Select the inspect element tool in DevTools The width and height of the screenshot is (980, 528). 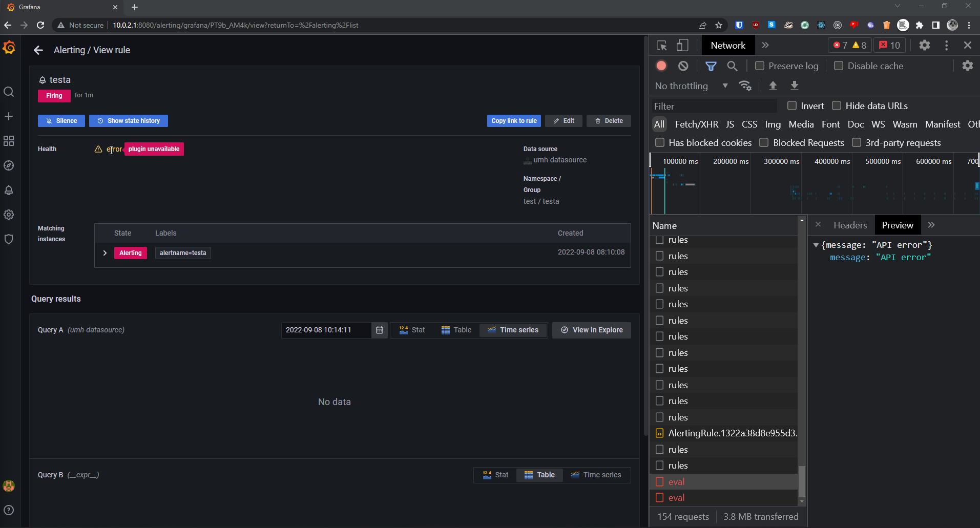click(662, 45)
